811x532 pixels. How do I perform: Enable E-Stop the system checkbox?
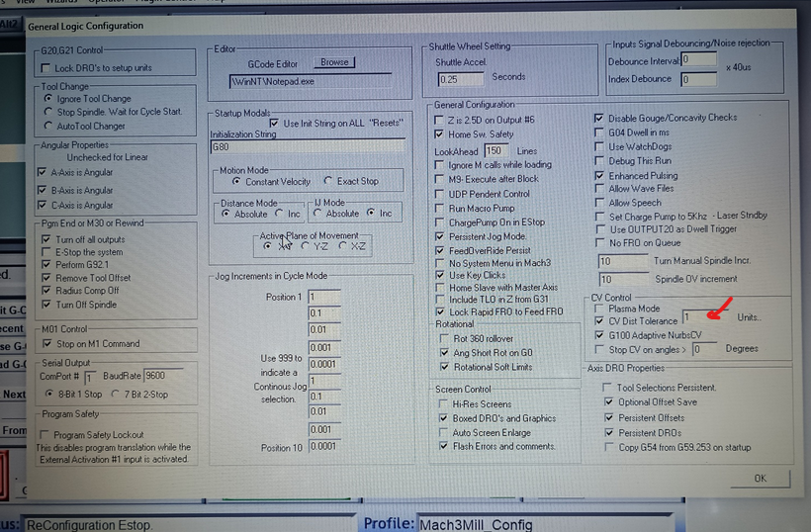click(46, 252)
